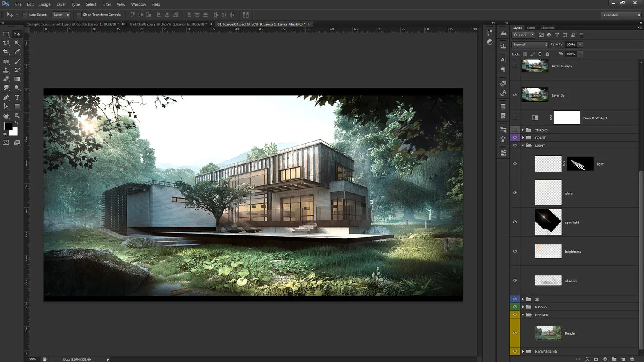644x362 pixels.
Task: Enable the Auto-Select checkbox
Action: click(x=25, y=15)
